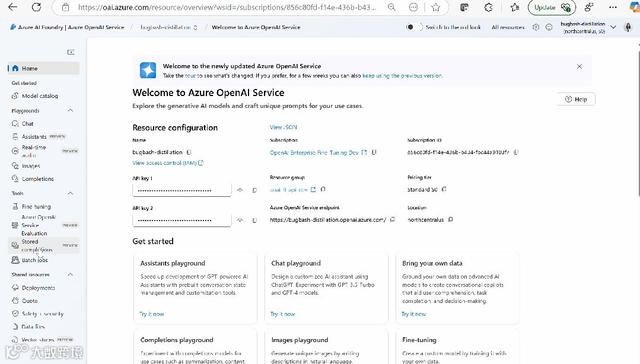Open All resources link

tap(508, 27)
